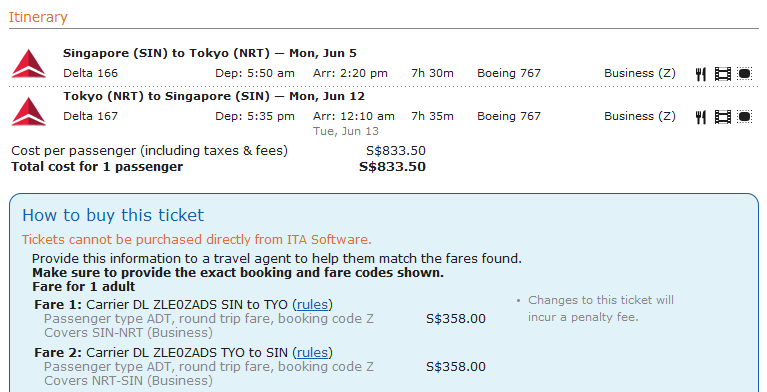This screenshot has height=392, width=767.
Task: Click the entertainment film icon on Delta 167
Action: click(722, 117)
